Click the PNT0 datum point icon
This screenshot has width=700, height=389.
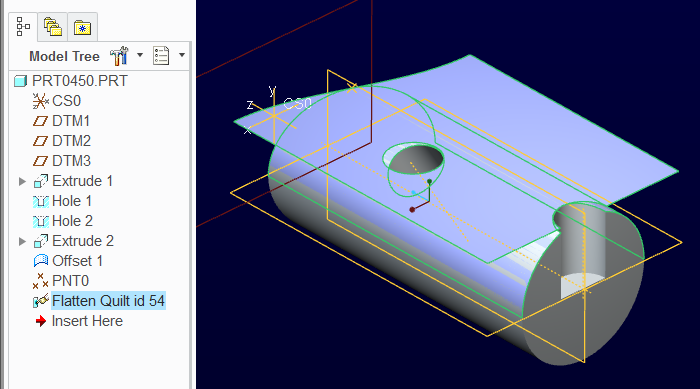(40, 281)
